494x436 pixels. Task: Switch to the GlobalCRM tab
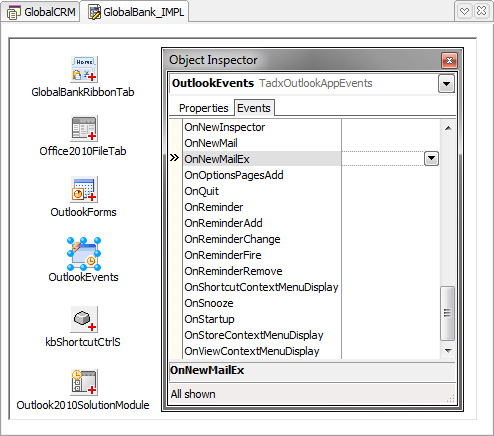click(x=40, y=12)
